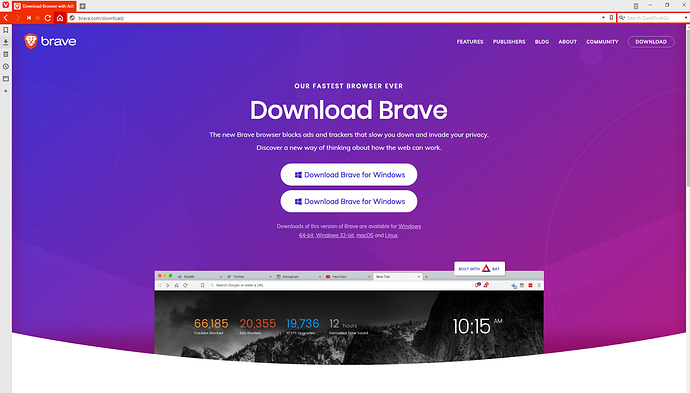Click the Rewind history button

[29, 18]
